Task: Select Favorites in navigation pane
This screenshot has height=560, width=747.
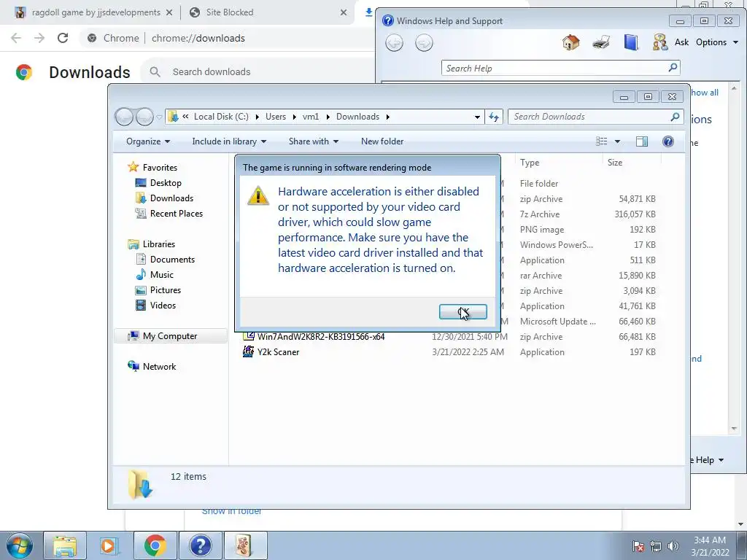Action: pyautogui.click(x=160, y=168)
